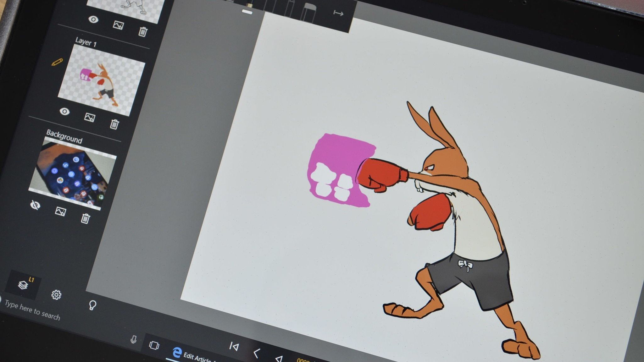Delete Layer 1 with its trash icon
This screenshot has height=362, width=644.
point(114,124)
